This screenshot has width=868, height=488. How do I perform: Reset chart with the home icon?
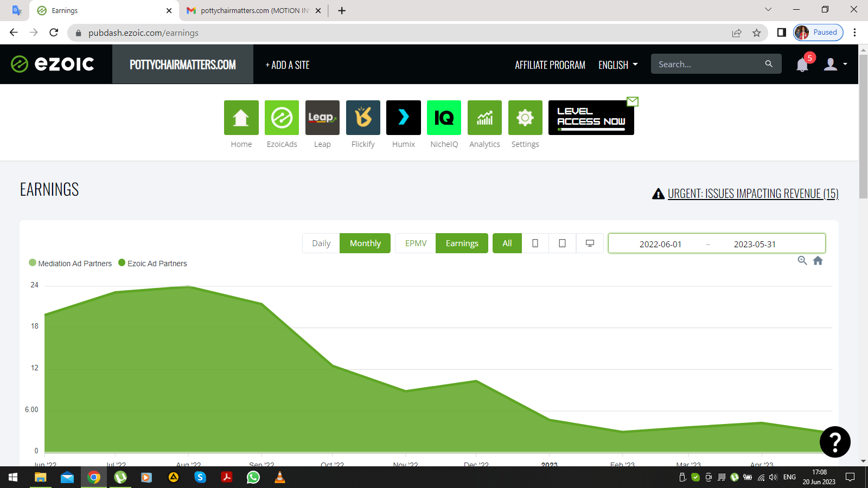pos(818,261)
